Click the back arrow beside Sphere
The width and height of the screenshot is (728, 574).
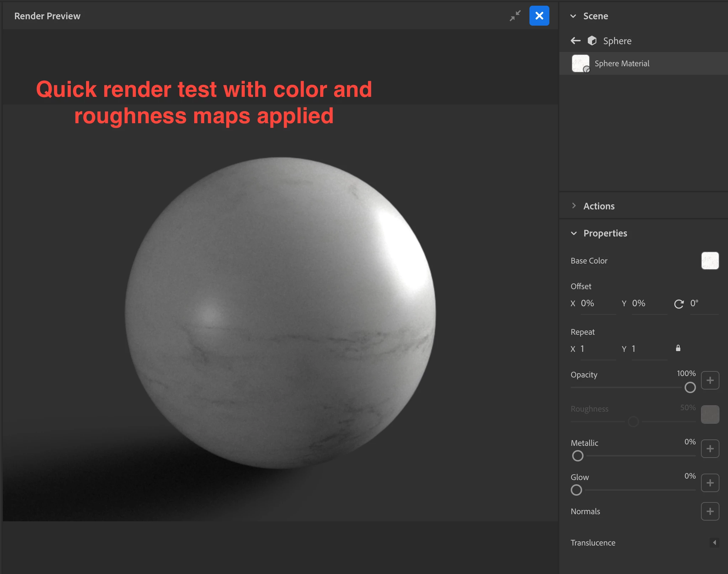point(575,41)
